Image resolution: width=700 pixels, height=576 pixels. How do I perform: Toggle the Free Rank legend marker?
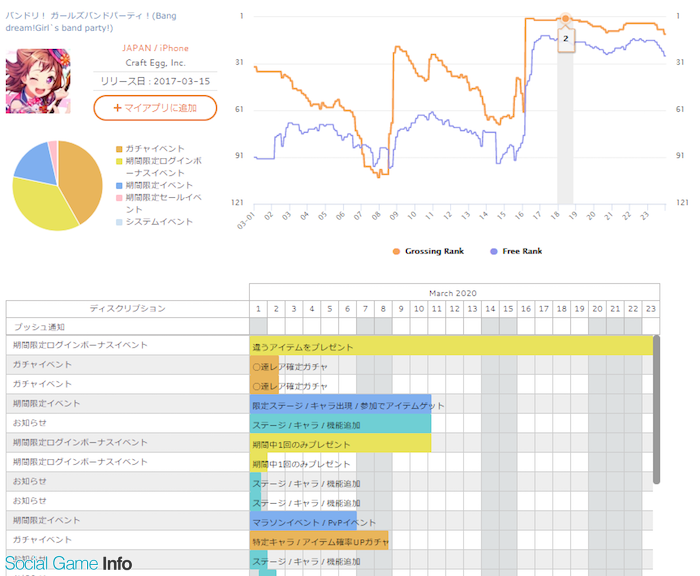pyautogui.click(x=494, y=251)
